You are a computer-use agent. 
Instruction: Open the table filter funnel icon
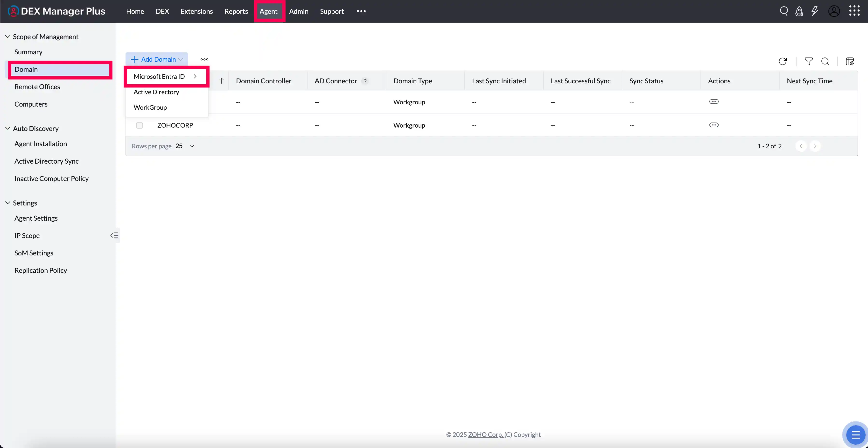(x=809, y=61)
